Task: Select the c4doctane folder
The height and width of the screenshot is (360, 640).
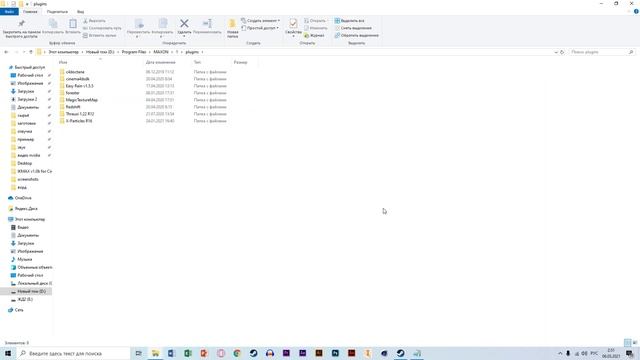Action: pos(75,72)
